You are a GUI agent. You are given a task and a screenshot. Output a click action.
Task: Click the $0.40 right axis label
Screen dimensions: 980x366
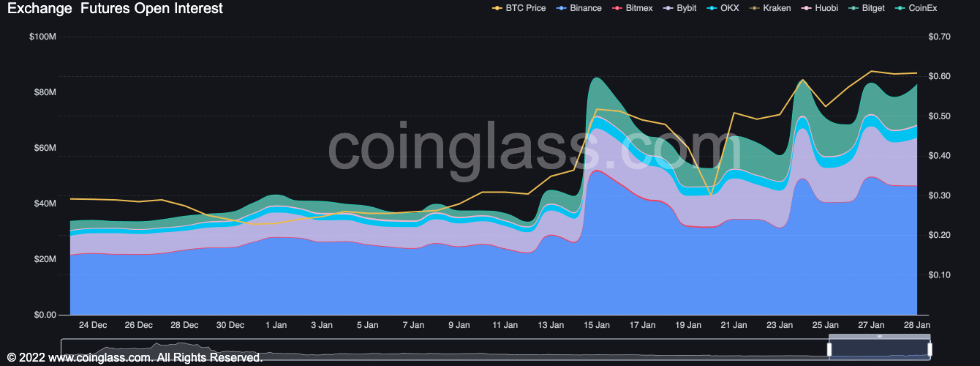click(x=938, y=156)
